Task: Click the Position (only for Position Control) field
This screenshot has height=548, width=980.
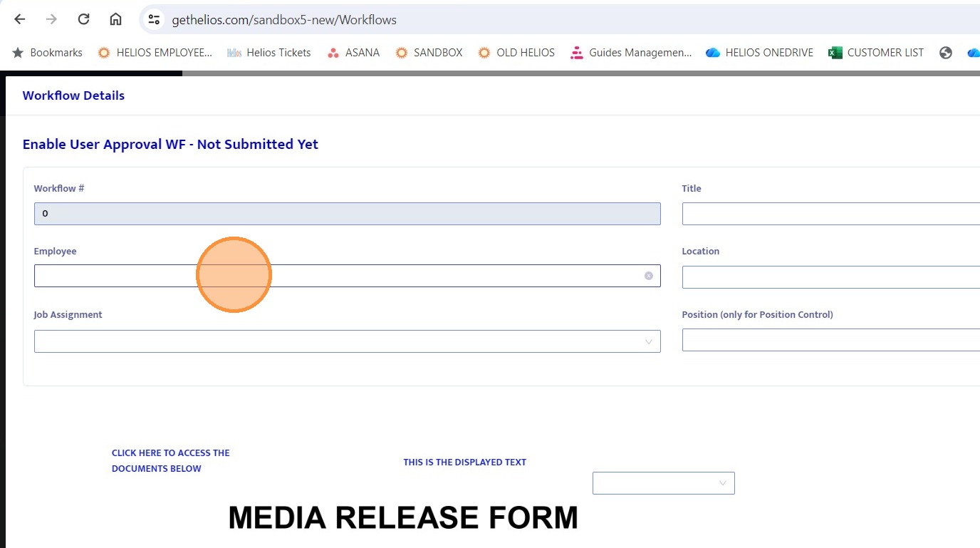Action: 831,340
